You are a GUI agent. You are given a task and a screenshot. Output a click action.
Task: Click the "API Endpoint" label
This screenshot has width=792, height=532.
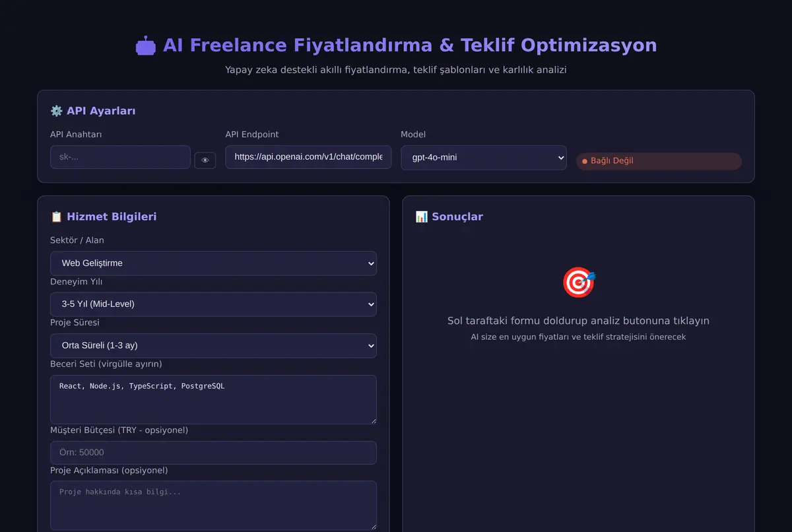(252, 134)
